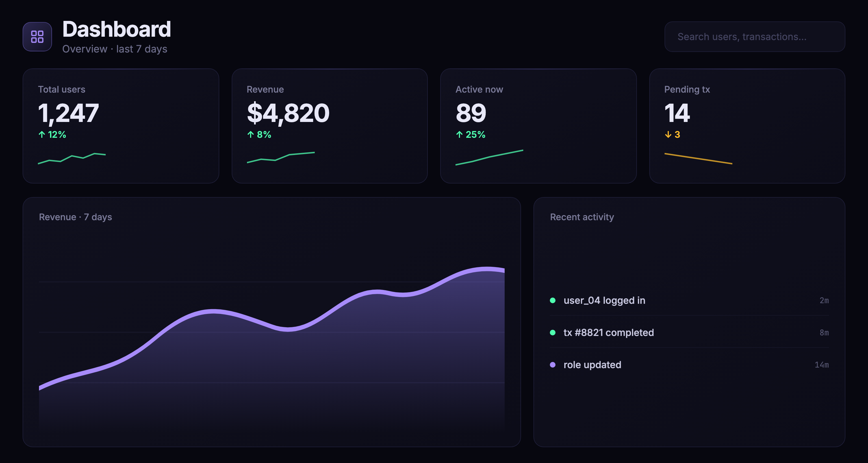Click the '$4,820' revenue value
868x463 pixels.
[x=288, y=113]
